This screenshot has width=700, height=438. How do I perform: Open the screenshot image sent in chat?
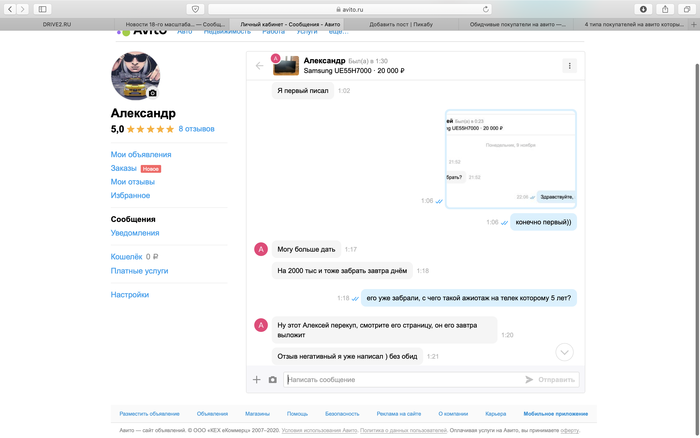pos(511,159)
